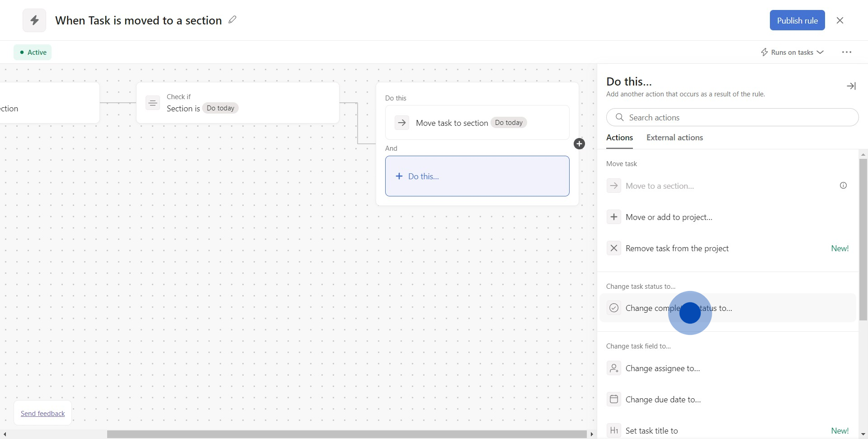Click the plus circle add-branch icon
Screen dimensions: 868x439
pos(579,144)
